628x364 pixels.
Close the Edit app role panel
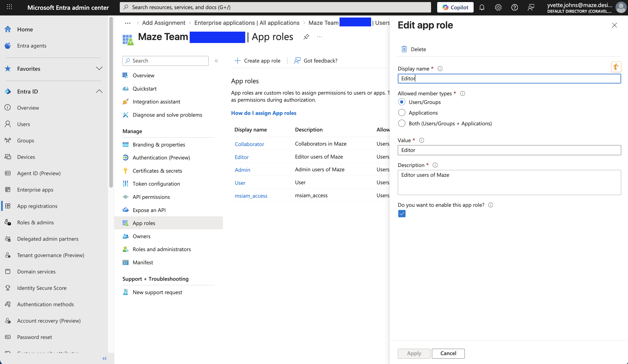(614, 25)
